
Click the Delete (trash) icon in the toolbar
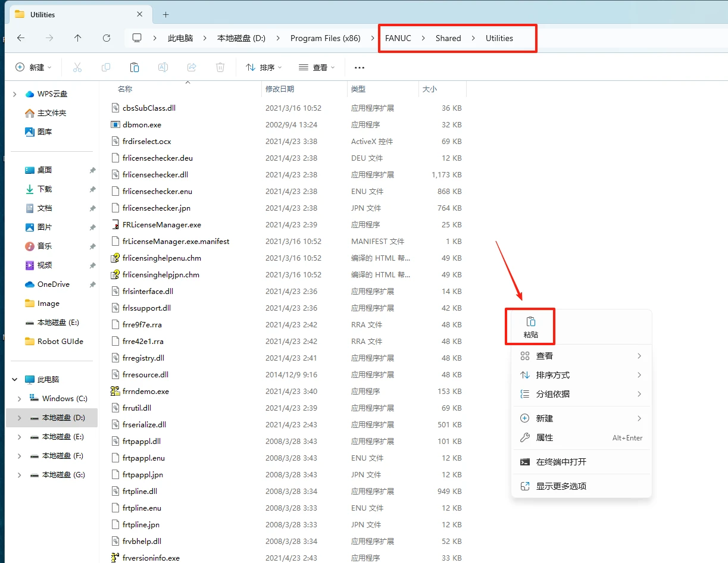pos(220,67)
